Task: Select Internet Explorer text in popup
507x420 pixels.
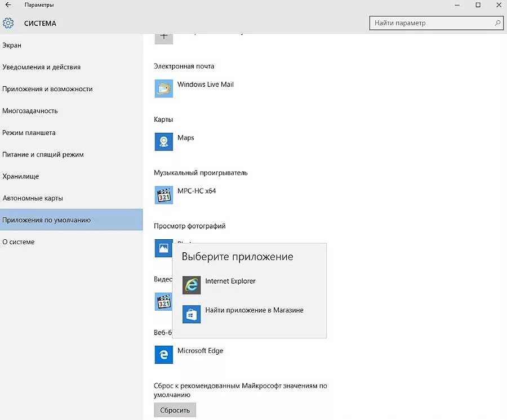Action: coord(230,281)
